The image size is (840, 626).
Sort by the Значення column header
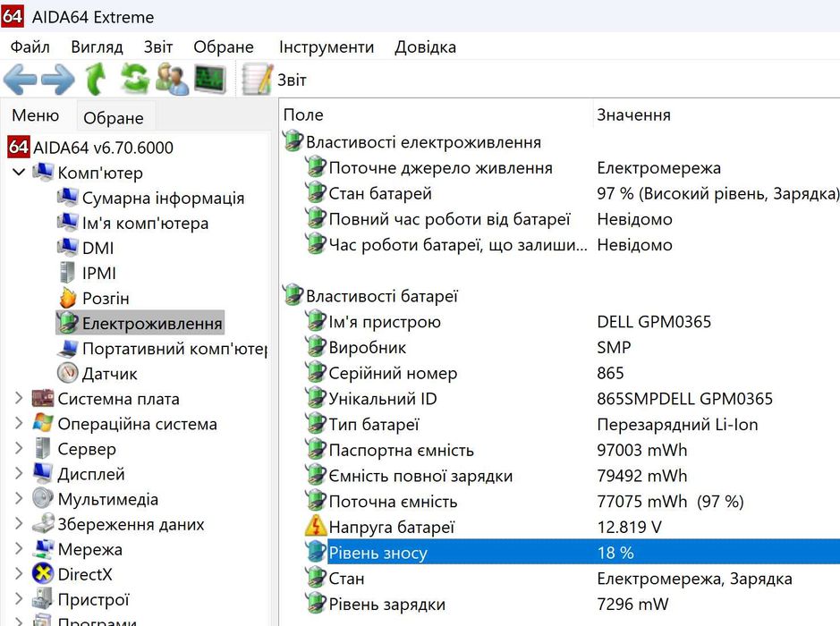click(x=717, y=114)
